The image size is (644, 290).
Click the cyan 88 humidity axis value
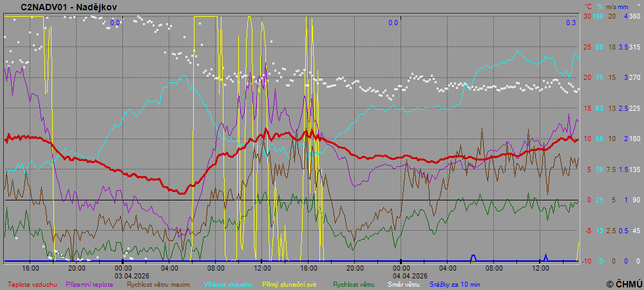pyautogui.click(x=599, y=47)
